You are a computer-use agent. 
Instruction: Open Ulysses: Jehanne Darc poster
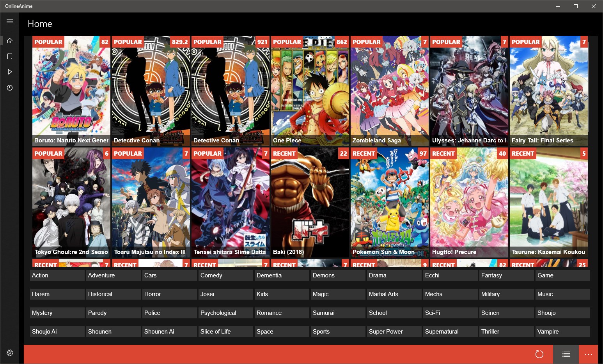pyautogui.click(x=469, y=91)
